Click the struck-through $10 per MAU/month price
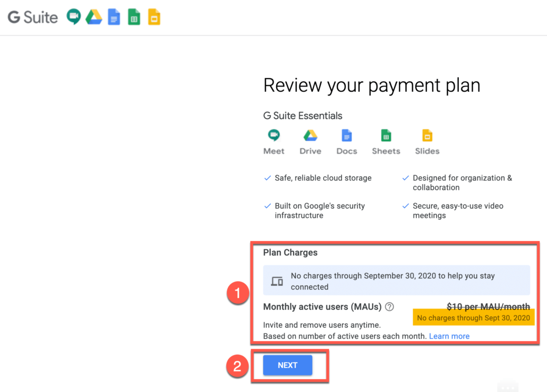Screen dimensions: 547x392 pos(489,306)
